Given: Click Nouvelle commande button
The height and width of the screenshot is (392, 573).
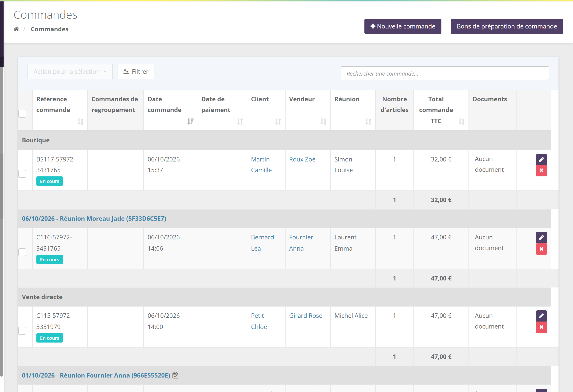Looking at the screenshot, I should [403, 26].
